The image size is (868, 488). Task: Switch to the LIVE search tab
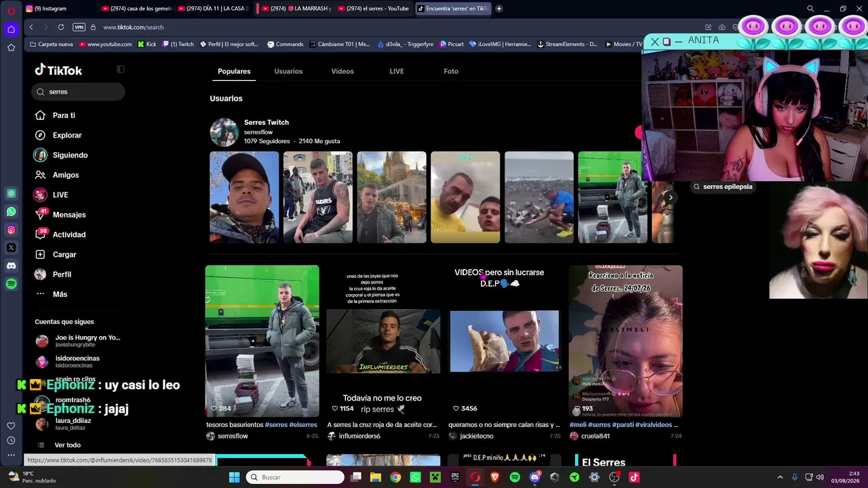point(397,71)
